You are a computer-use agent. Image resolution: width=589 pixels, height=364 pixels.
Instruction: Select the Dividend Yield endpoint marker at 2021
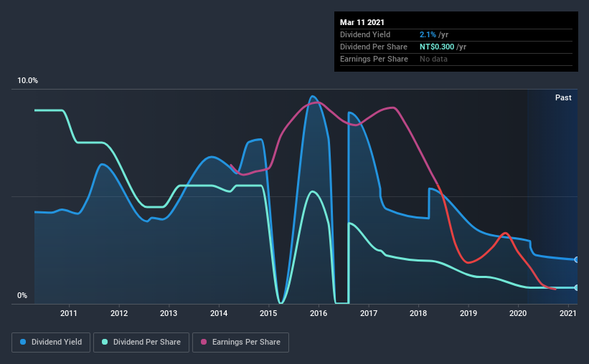(576, 259)
